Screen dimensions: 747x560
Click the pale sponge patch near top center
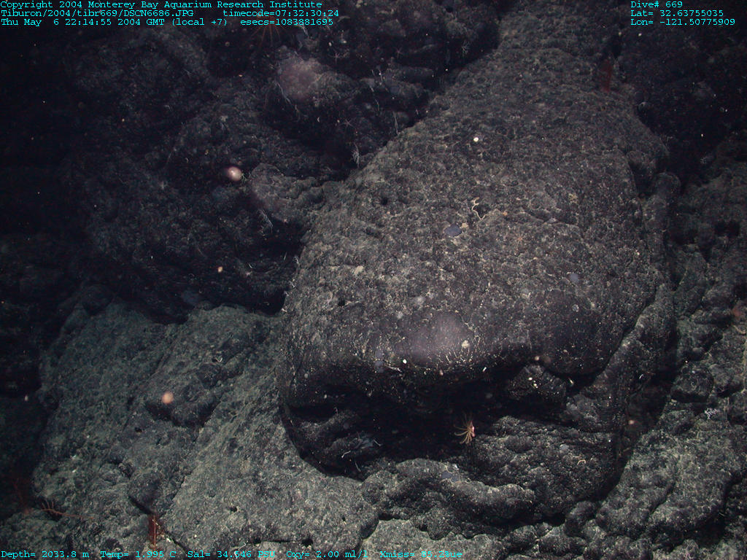[301, 77]
